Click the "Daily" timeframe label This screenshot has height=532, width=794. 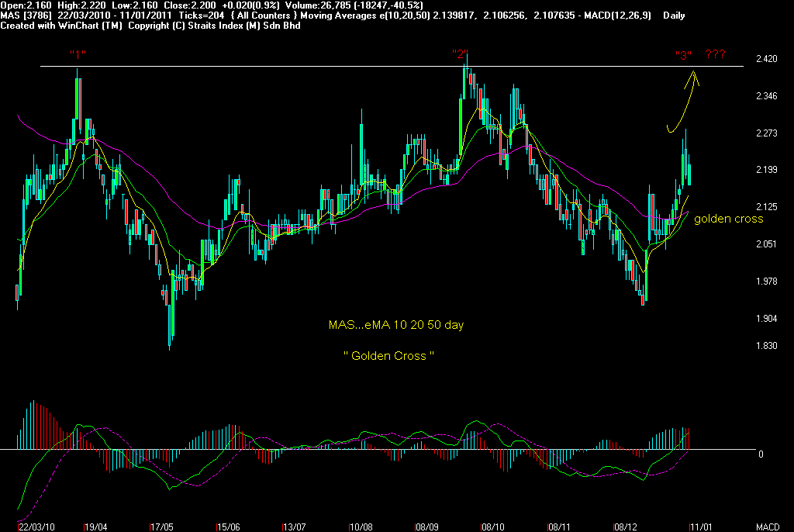pos(674,16)
